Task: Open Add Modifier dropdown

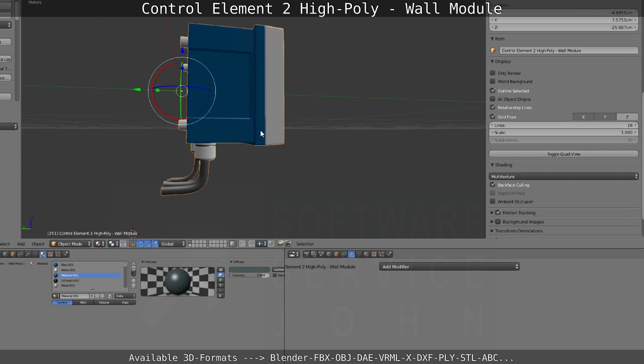Action: click(449, 266)
